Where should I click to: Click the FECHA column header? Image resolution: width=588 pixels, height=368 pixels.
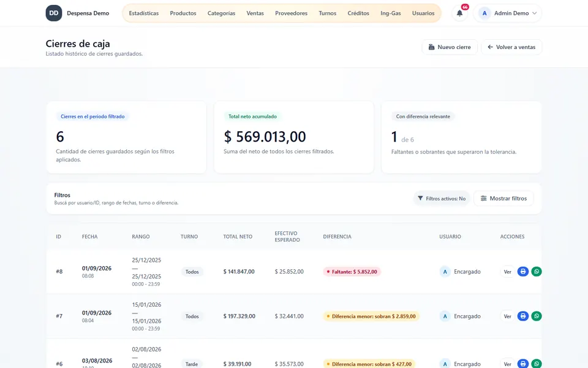click(89, 237)
